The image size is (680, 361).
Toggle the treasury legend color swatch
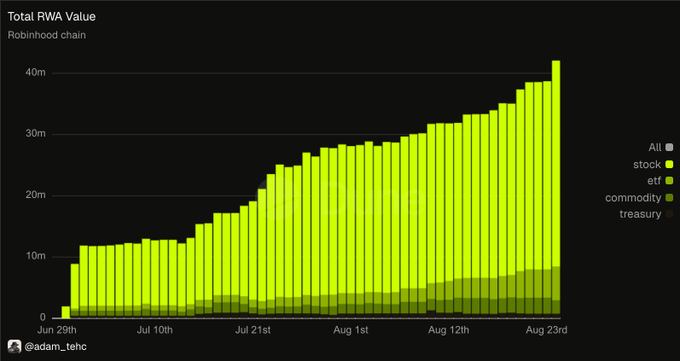tap(669, 214)
